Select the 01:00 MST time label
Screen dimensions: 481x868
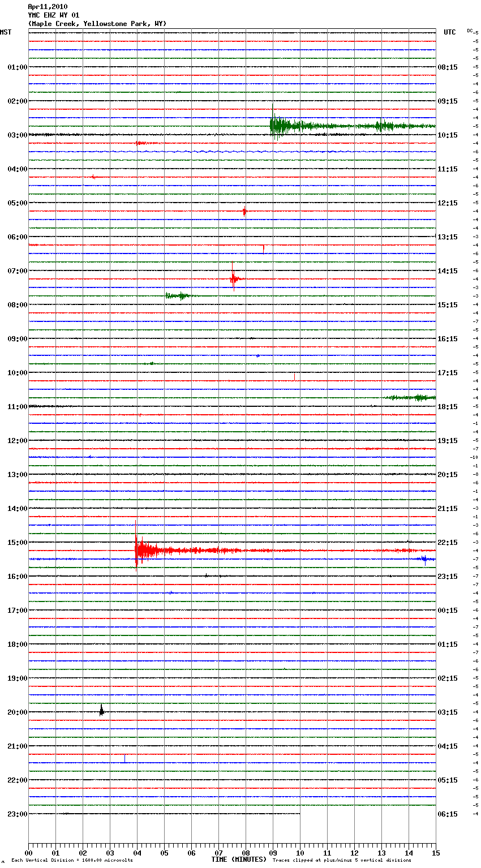(18, 67)
